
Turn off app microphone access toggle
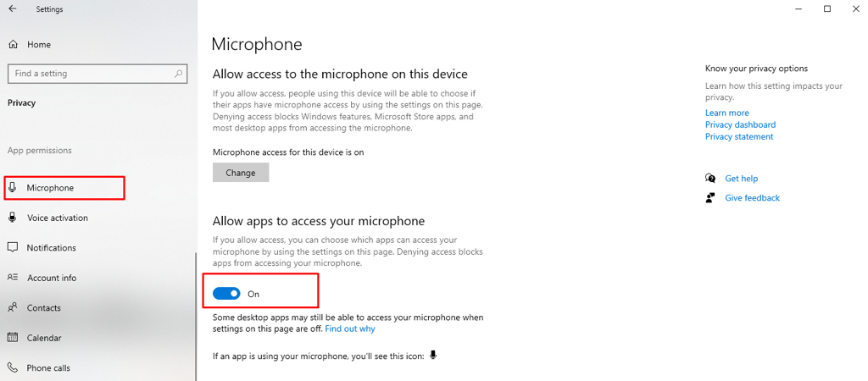click(226, 294)
